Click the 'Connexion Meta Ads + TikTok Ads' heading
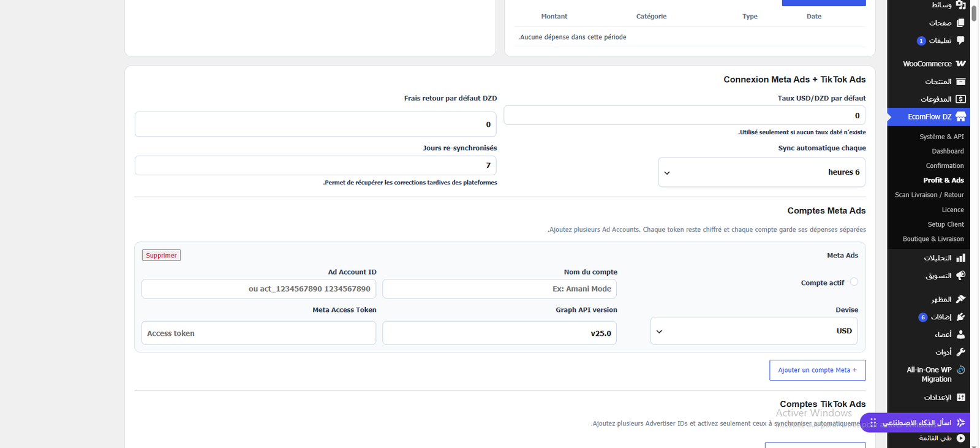Screen dimensions: 980x448 [794, 80]
